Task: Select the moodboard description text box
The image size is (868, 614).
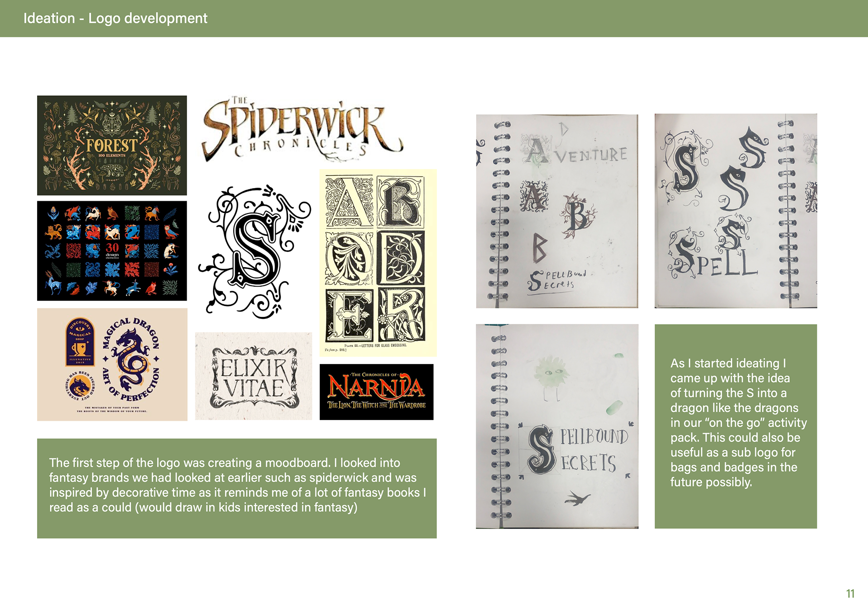Action: tap(237, 488)
